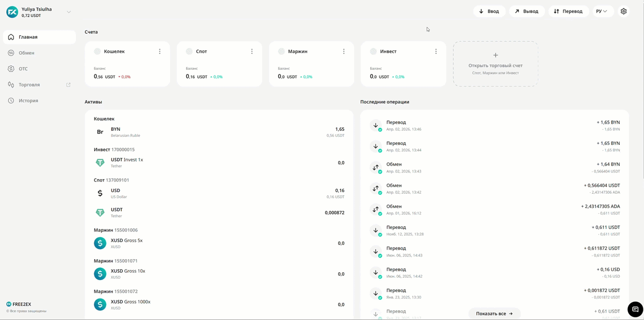Click the FREE2EX logo beside the user name

pos(12,12)
